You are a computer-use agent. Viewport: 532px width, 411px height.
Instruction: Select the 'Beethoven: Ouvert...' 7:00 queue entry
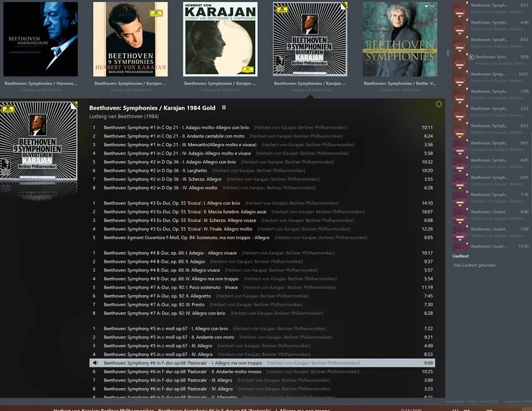tap(490, 232)
